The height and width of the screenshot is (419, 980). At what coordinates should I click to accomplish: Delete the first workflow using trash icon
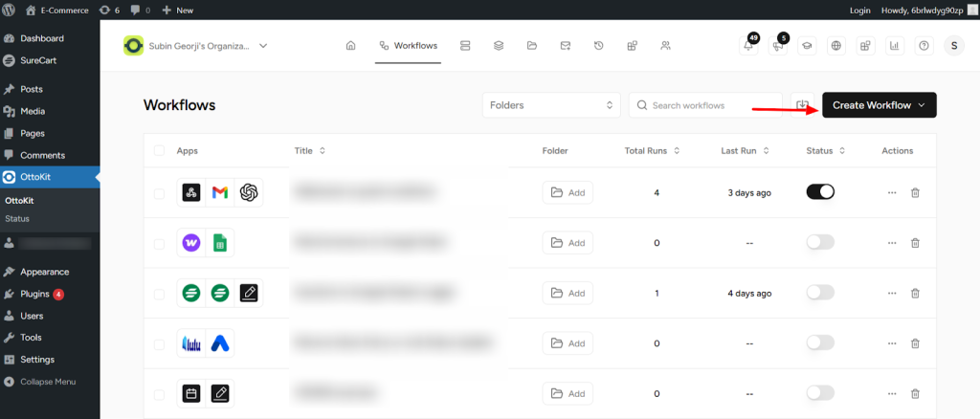coord(915,192)
